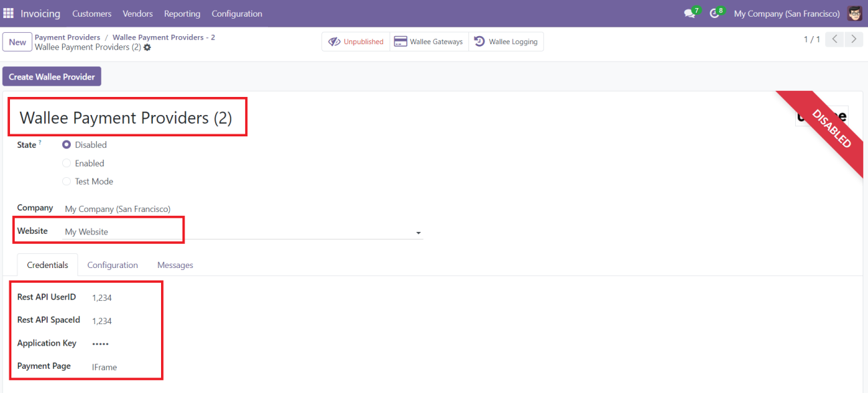Open the chat messages icon
The image size is (868, 393).
tap(690, 13)
